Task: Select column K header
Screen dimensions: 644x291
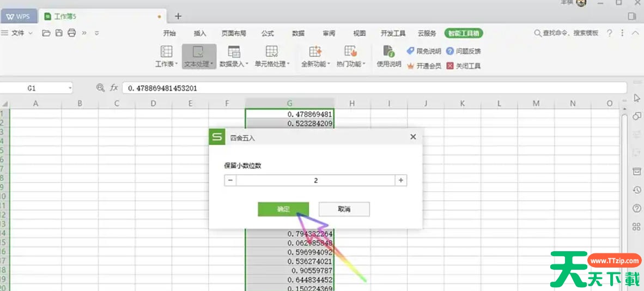Action: [x=463, y=104]
